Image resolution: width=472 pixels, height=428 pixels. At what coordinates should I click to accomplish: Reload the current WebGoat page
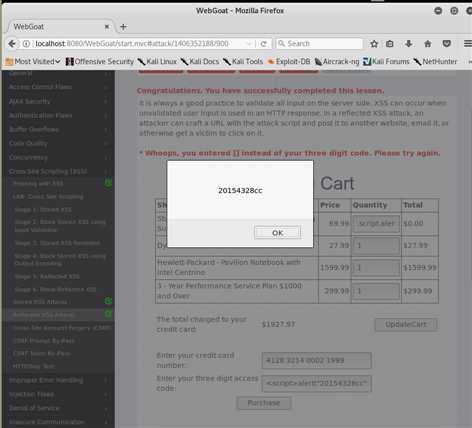(264, 44)
